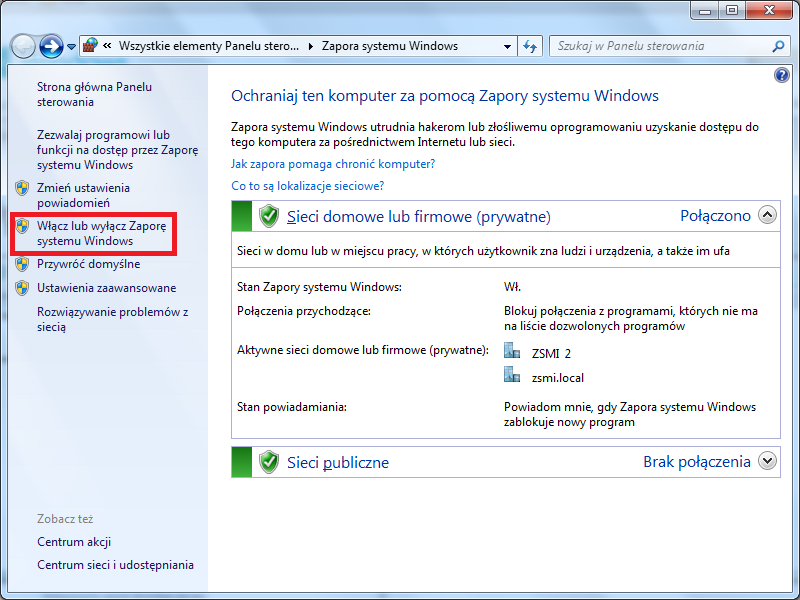The height and width of the screenshot is (600, 800).
Task: Click 'Połączono' status text
Action: (715, 216)
